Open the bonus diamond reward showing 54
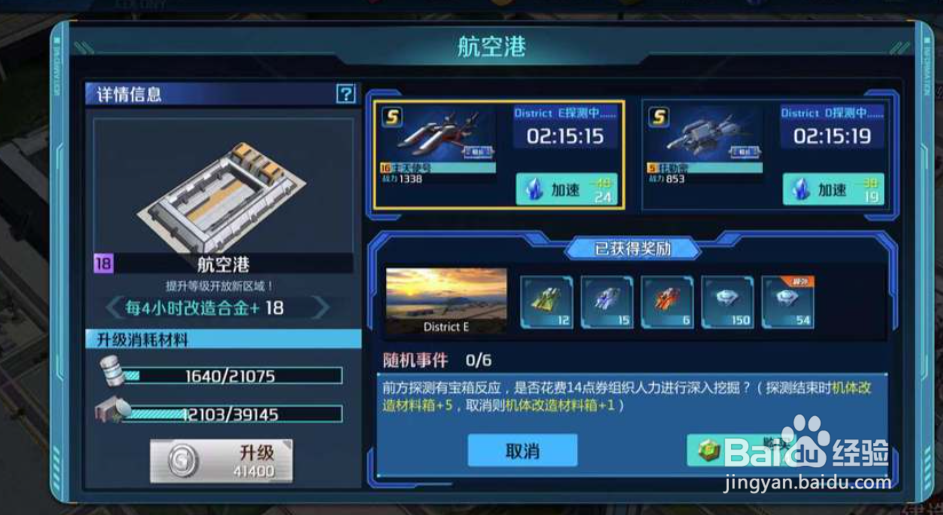The width and height of the screenshot is (943, 515). (x=788, y=302)
